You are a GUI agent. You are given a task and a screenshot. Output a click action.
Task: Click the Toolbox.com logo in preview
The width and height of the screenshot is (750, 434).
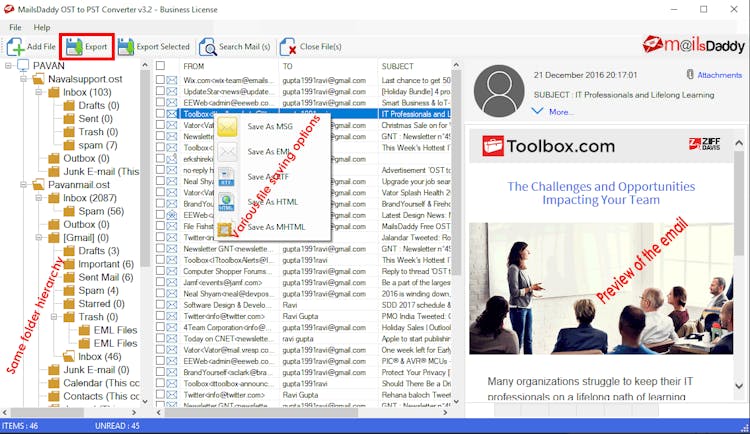pos(549,146)
